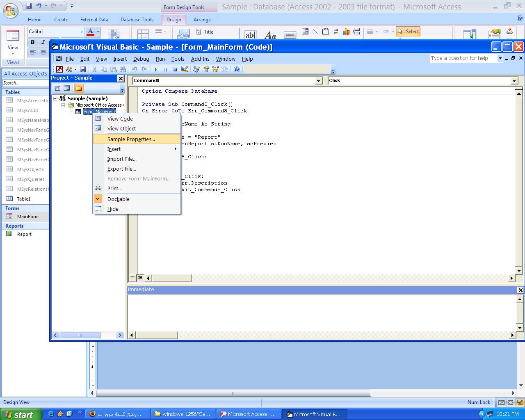Toggle Folders icon in Project pane
Image resolution: width=525 pixels, height=420 pixels.
coord(78,88)
